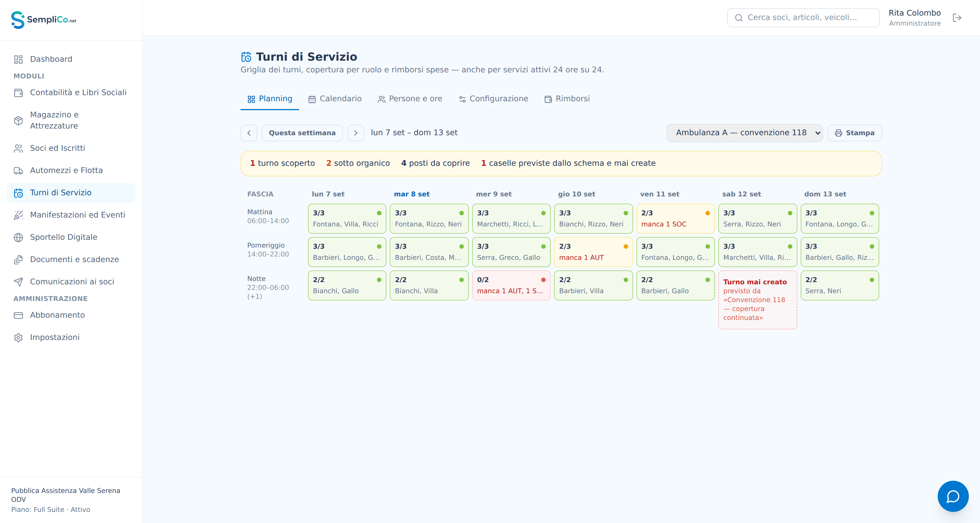
Task: Switch to the Rimborsi tab
Action: pos(567,99)
